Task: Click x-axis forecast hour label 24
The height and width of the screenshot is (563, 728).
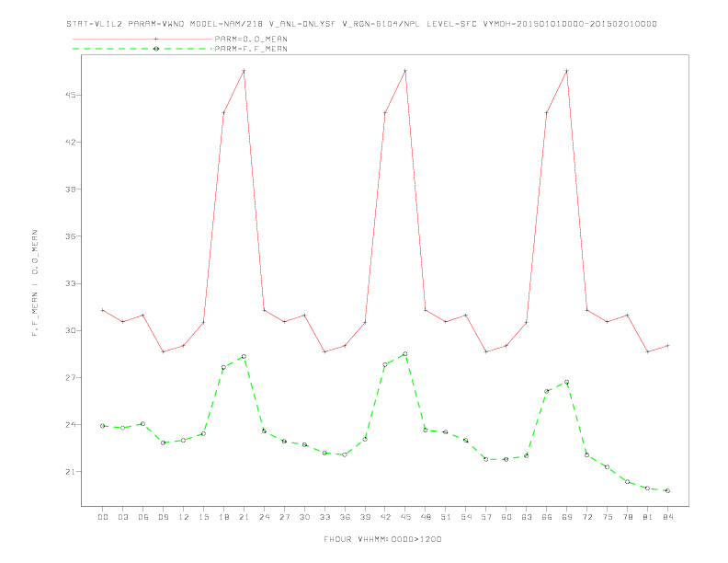Action: click(x=264, y=517)
